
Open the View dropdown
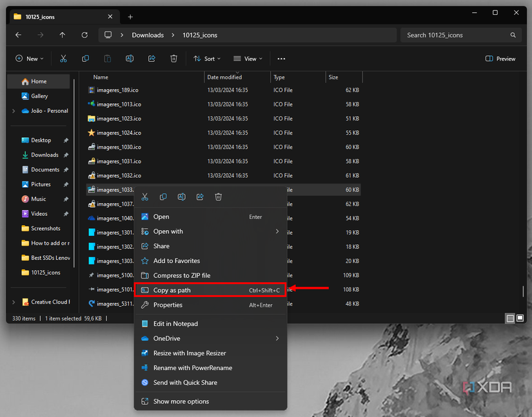click(247, 59)
